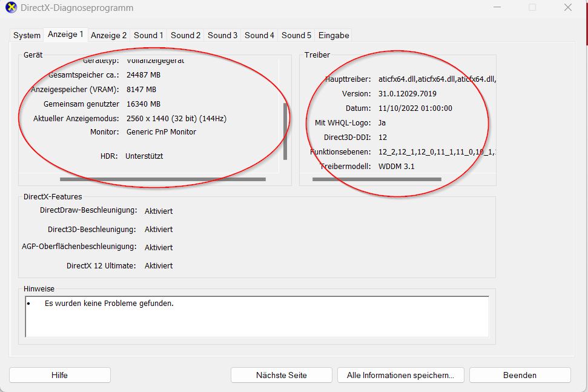Select the Sound 4 tab
Screen dimensions: 588x392
click(259, 35)
